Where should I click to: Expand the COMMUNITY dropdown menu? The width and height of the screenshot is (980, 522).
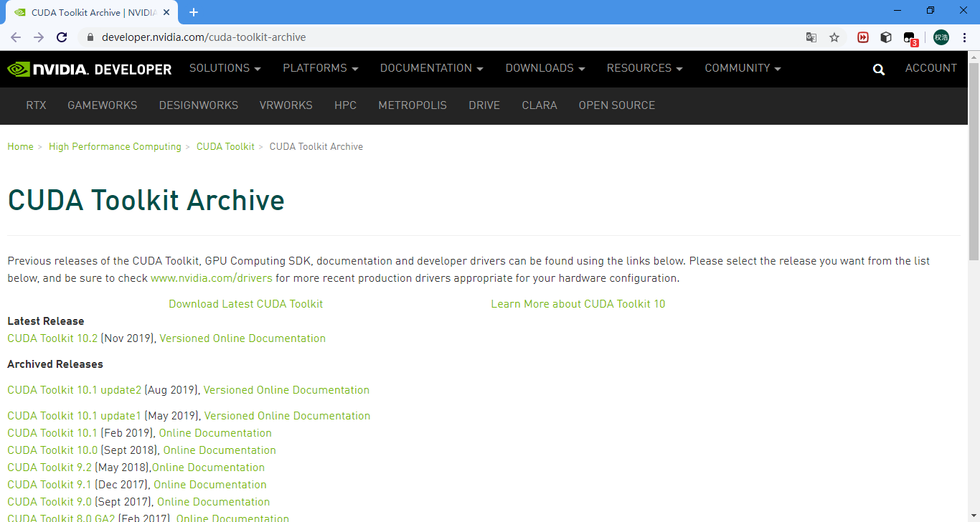coord(743,68)
